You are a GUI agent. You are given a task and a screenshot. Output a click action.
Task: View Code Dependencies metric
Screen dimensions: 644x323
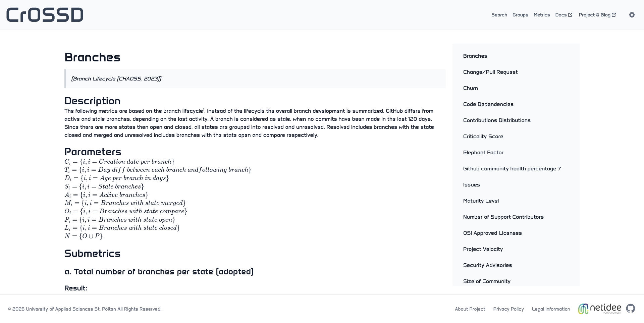coord(488,104)
